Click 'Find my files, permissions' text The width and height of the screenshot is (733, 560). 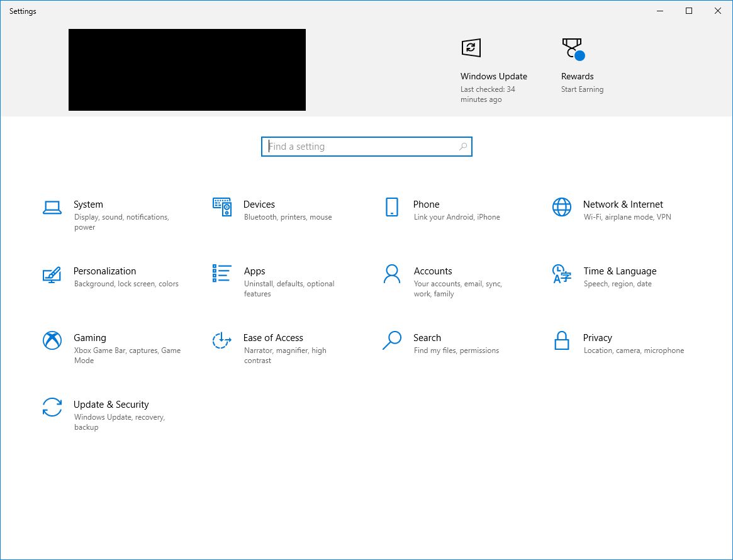pos(456,350)
